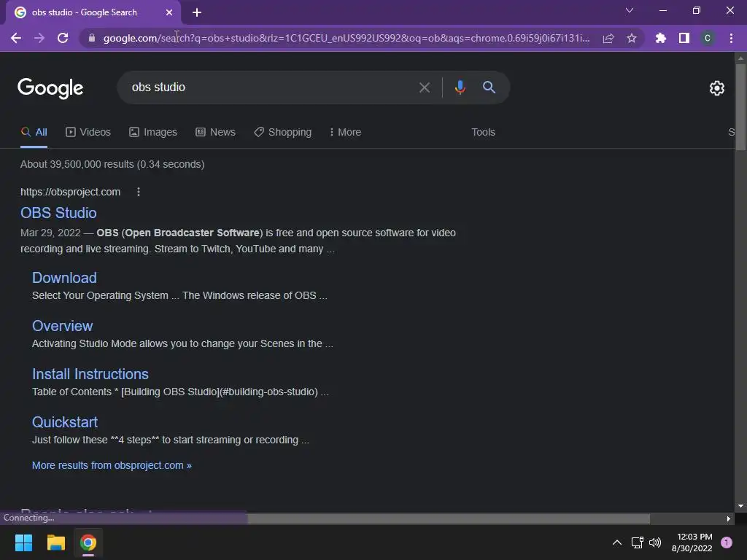
Task: View site information via the lock icon
Action: 92,38
